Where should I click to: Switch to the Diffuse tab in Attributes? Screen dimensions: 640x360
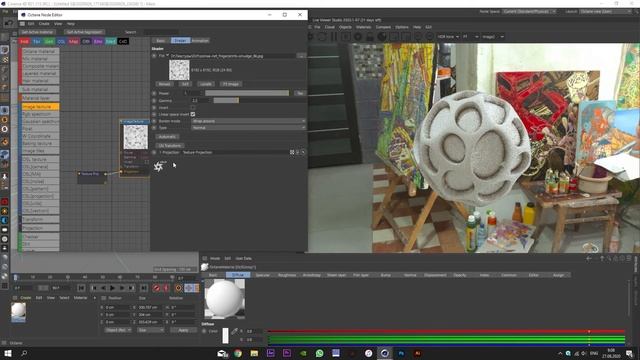(238, 275)
